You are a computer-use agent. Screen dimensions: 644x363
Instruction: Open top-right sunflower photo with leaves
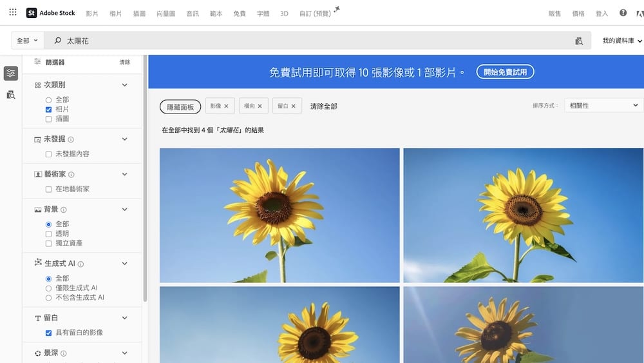pyautogui.click(x=523, y=215)
